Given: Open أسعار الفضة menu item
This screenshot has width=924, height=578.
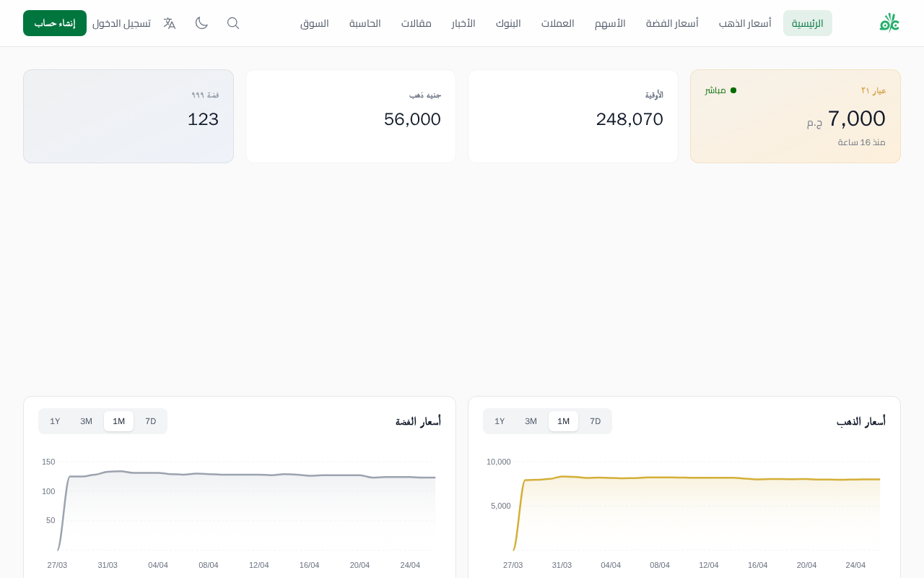Looking at the screenshot, I should tap(672, 23).
